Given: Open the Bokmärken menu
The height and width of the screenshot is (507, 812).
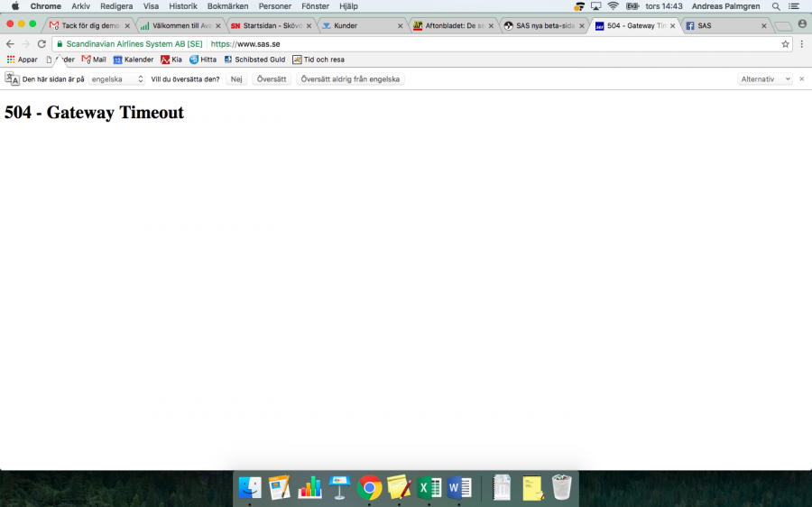Looking at the screenshot, I should tap(227, 6).
